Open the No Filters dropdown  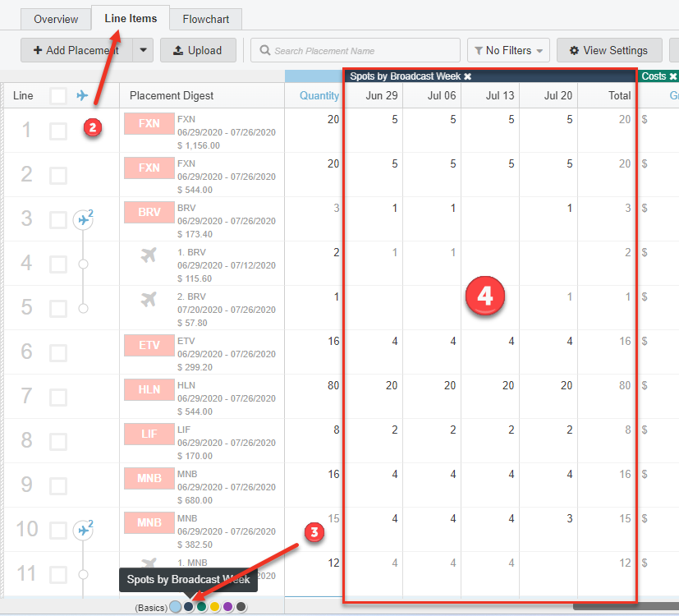coord(508,50)
